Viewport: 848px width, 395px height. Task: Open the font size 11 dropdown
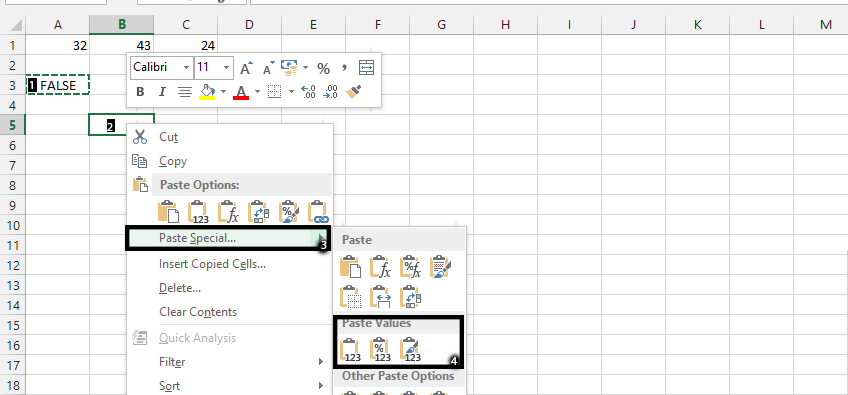pyautogui.click(x=227, y=68)
